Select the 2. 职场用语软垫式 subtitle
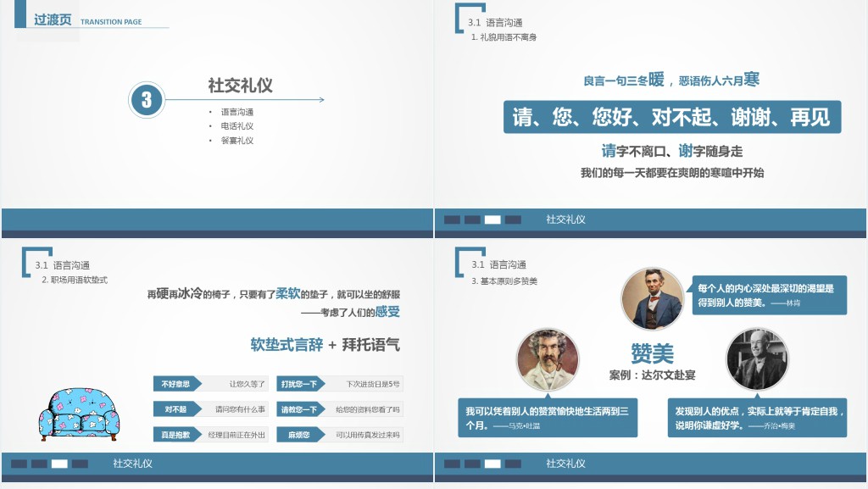Viewport: 868px width, 489px height. [75, 280]
